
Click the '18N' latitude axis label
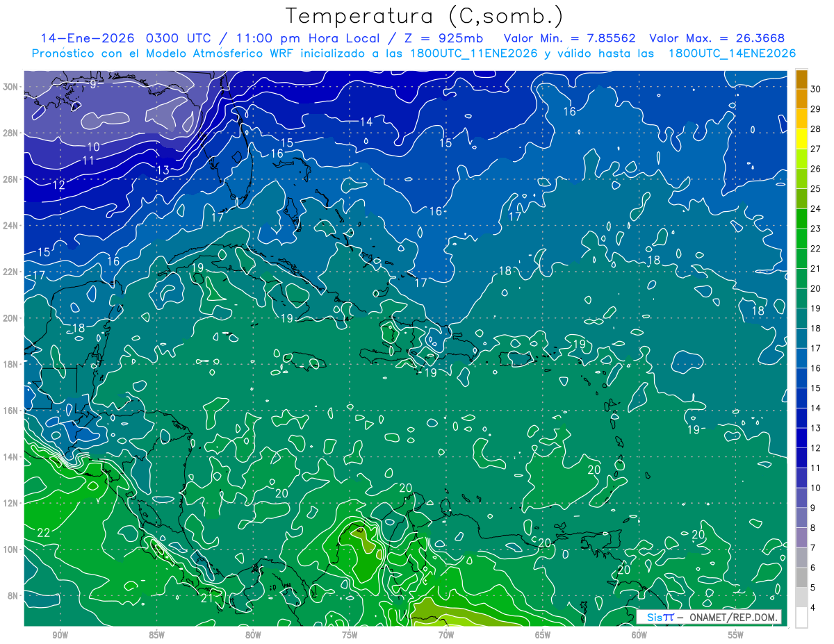tap(10, 364)
